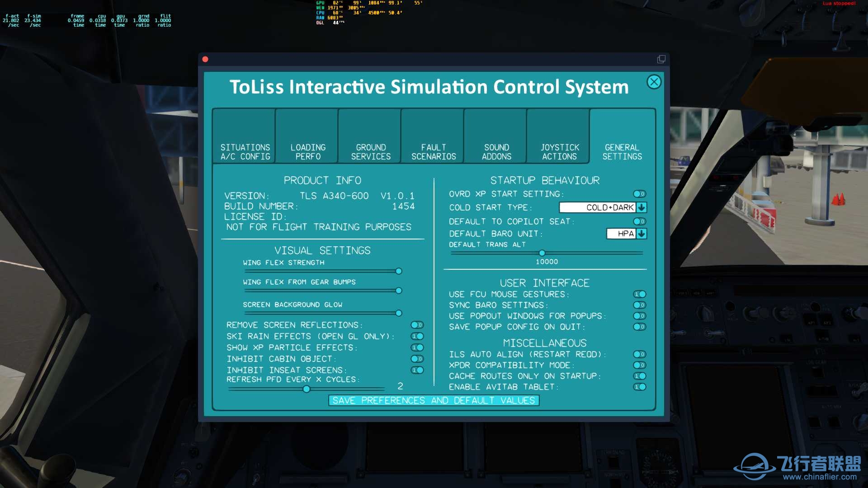Toggle XPDR Compatibility Mode

(x=639, y=365)
